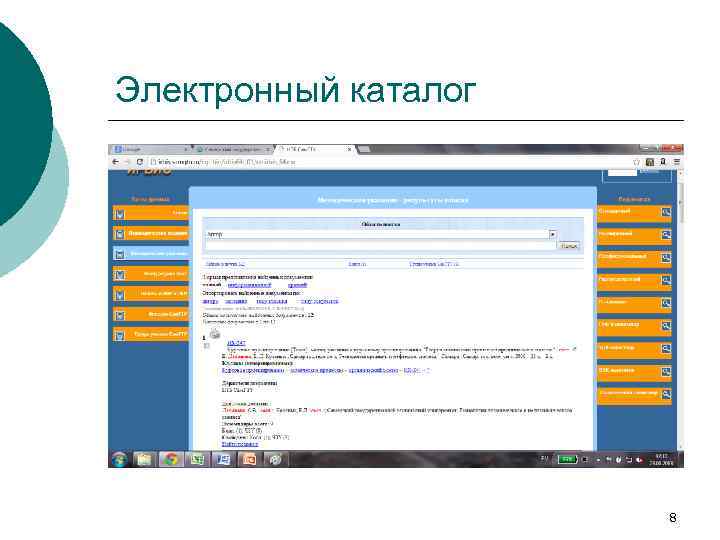Click the Поиск search button

(x=568, y=246)
